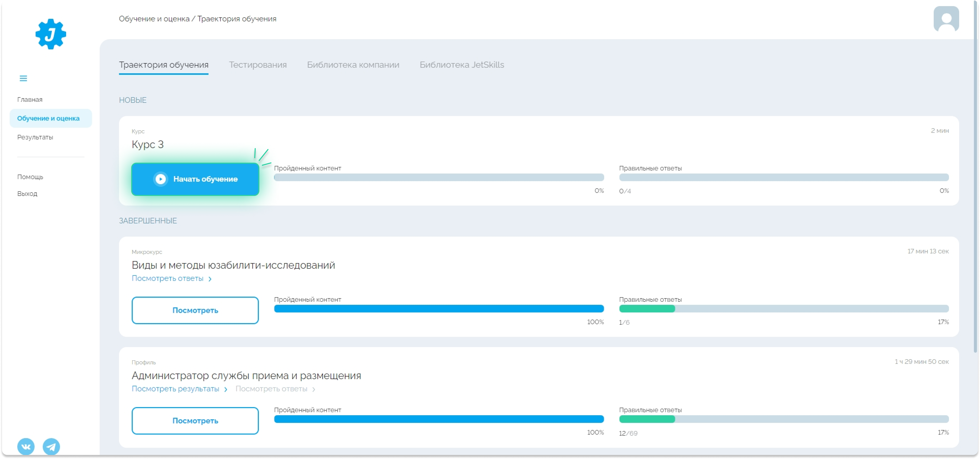Viewport: 980px width, 459px height.
Task: Click Курс 3 content progress bar
Action: click(x=439, y=177)
